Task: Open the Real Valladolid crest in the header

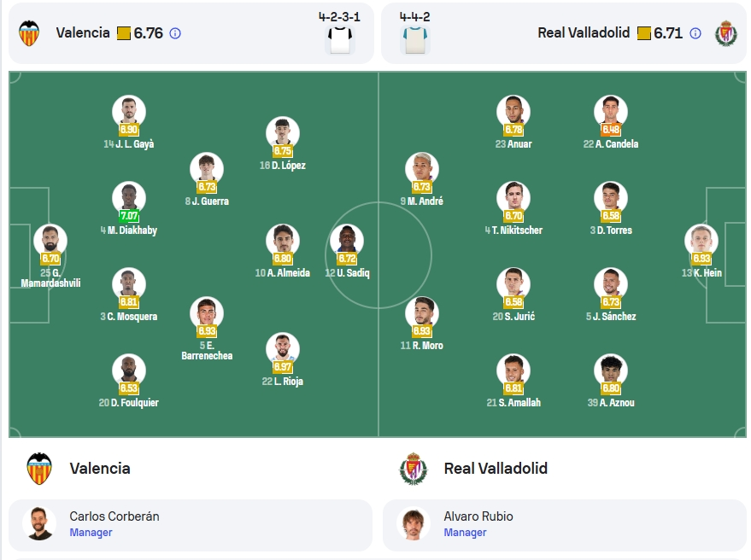Action: coord(726,33)
